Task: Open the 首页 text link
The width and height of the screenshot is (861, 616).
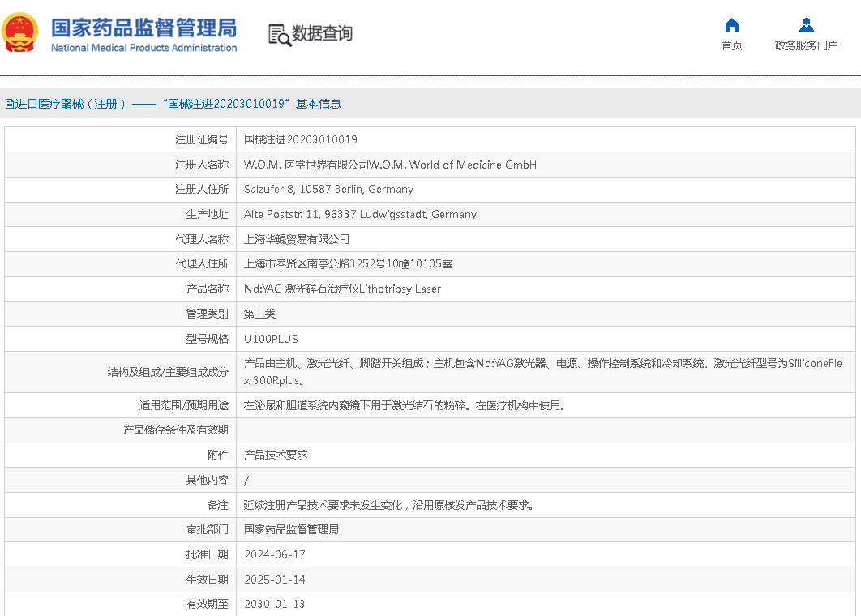Action: click(x=731, y=45)
